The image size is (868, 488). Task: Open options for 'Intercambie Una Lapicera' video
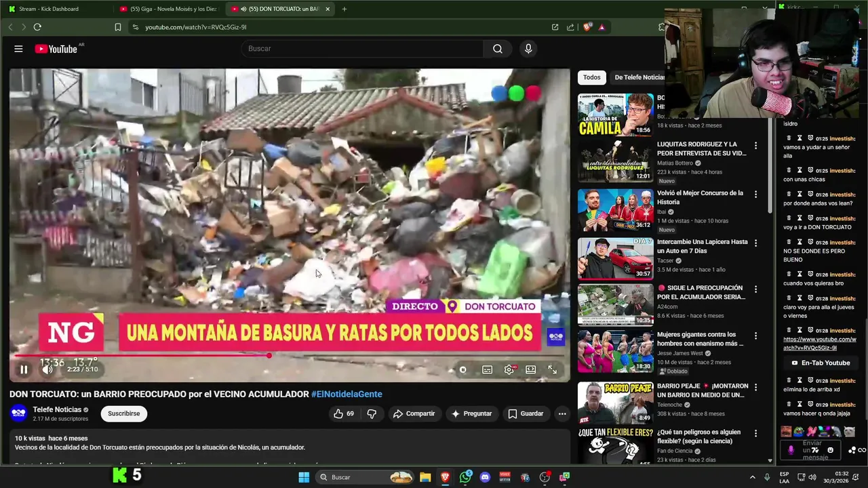pos(755,243)
